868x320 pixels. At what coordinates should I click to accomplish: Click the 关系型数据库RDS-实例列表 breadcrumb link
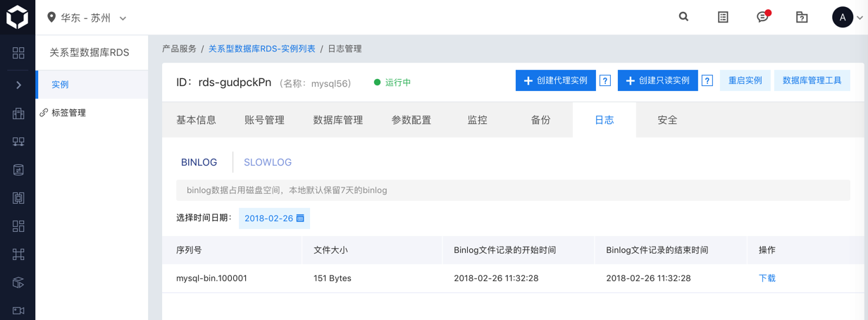(x=262, y=49)
